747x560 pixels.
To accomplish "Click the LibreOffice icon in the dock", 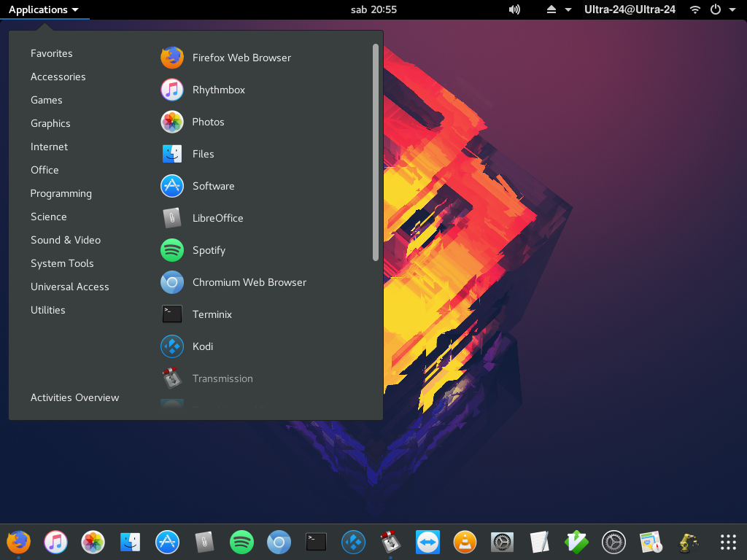I will [x=204, y=542].
